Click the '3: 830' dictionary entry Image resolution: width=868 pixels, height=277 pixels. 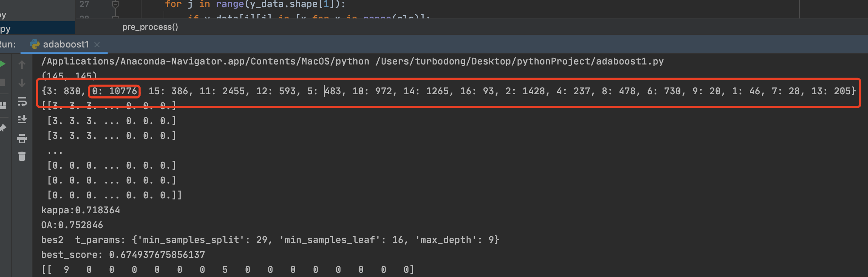pos(64,91)
